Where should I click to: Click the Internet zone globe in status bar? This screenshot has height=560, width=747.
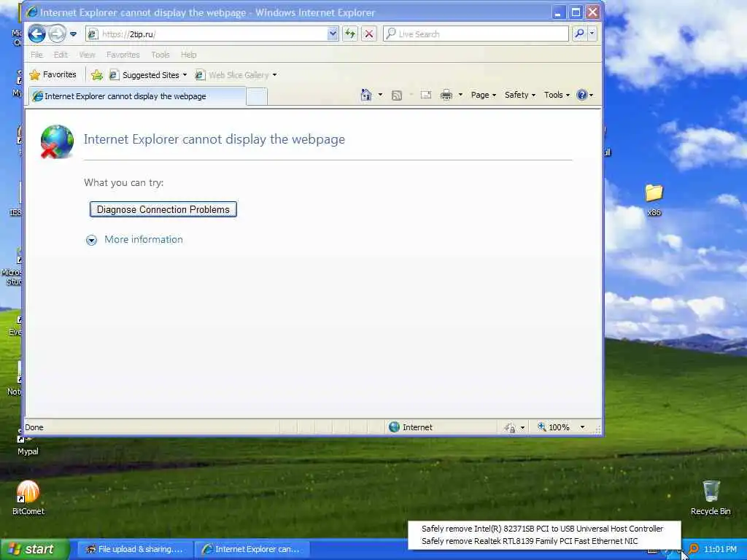coord(394,427)
